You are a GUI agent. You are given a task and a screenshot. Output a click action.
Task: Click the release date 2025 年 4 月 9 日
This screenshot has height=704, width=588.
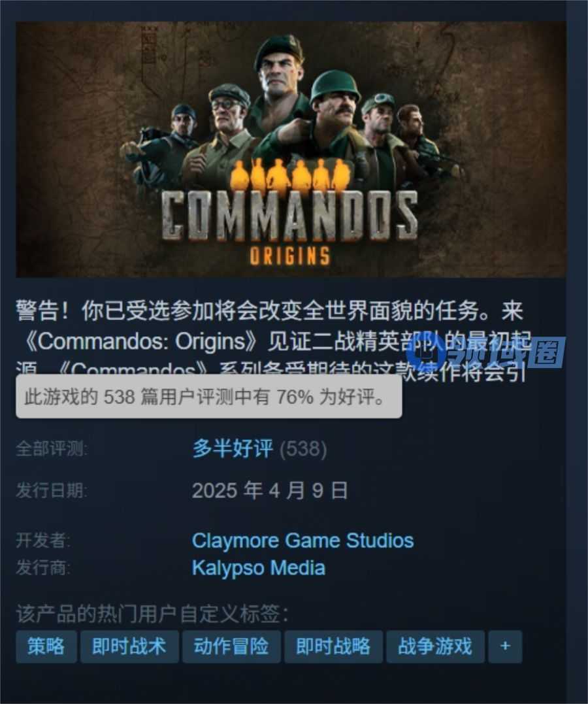point(270,490)
